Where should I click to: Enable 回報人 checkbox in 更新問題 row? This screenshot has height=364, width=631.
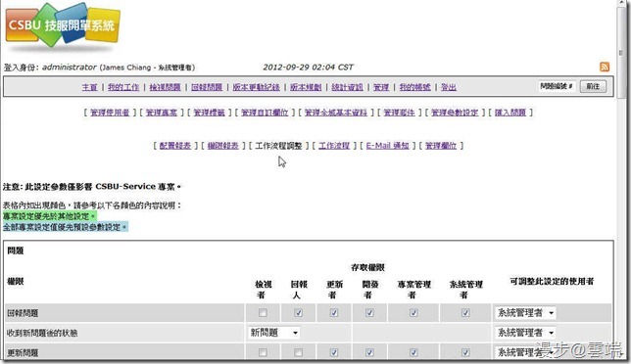pyautogui.click(x=298, y=352)
